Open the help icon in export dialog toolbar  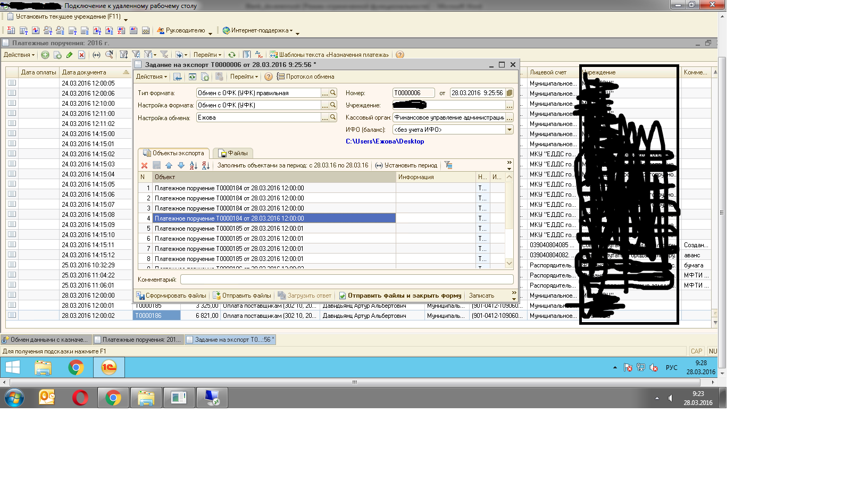269,77
